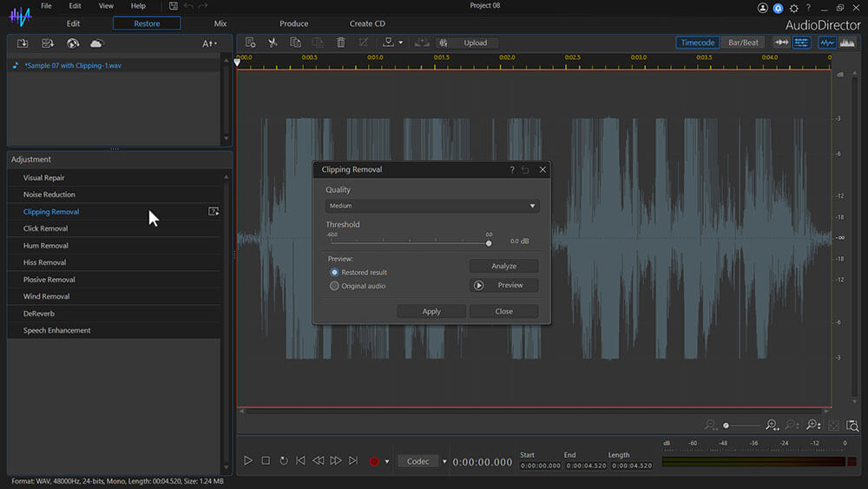Viewport: 868px width, 489px height.
Task: Click the Delete trash icon in toolbar
Action: pos(340,43)
